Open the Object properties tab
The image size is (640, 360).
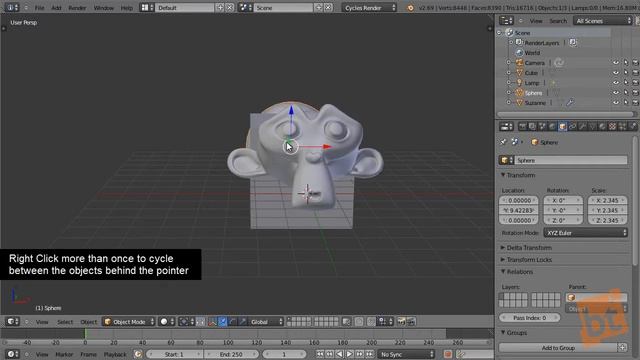[562, 127]
